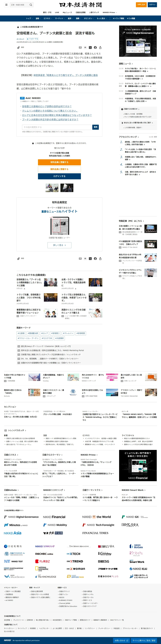Open the テレ東BIZ logo
This screenshot has width=161, height=644.
point(43,561)
